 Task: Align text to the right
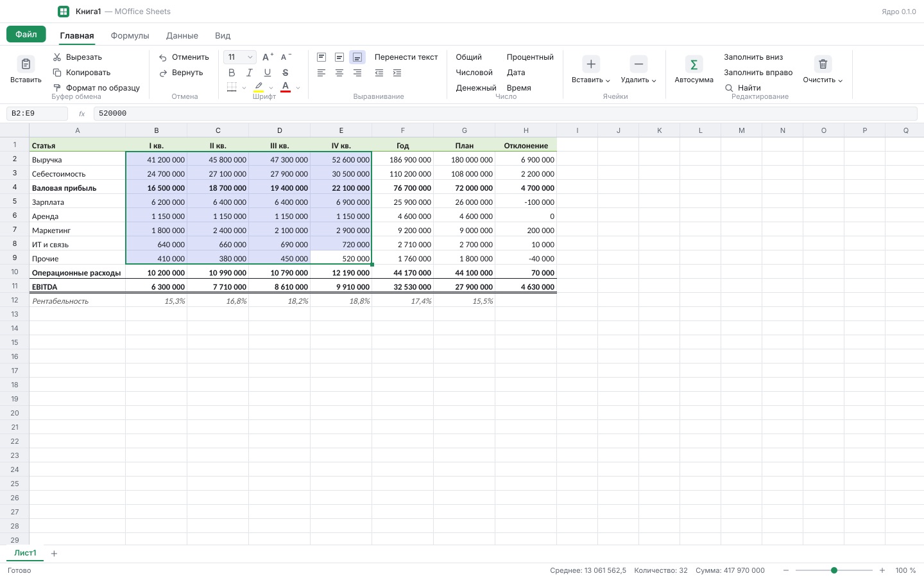(x=357, y=73)
